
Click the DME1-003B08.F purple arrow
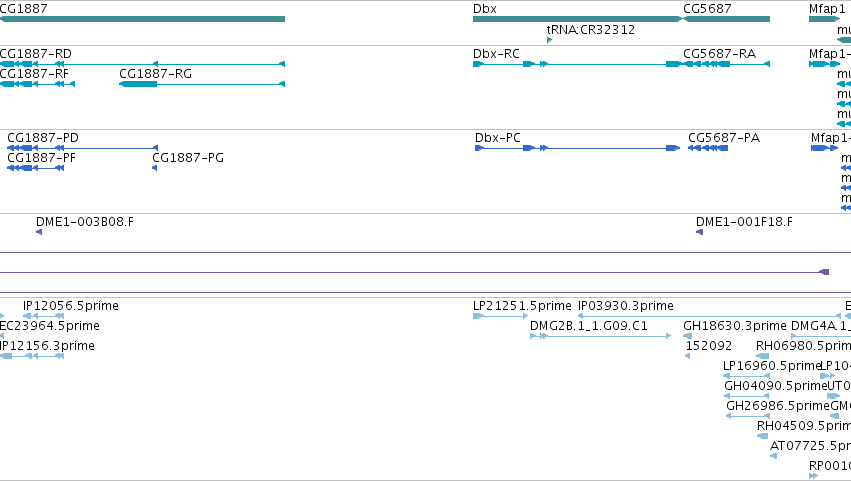coord(39,232)
